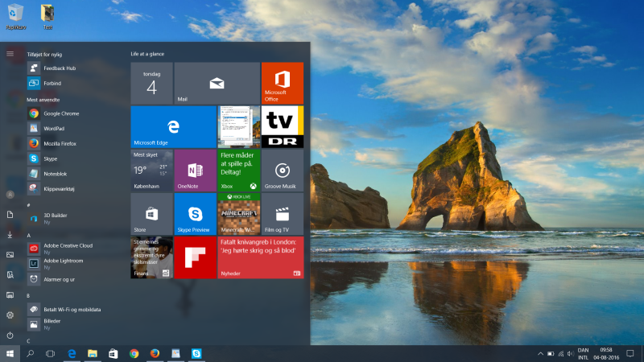Click the letter A apps group header
Viewport: 644px width, 362px height.
point(29,236)
